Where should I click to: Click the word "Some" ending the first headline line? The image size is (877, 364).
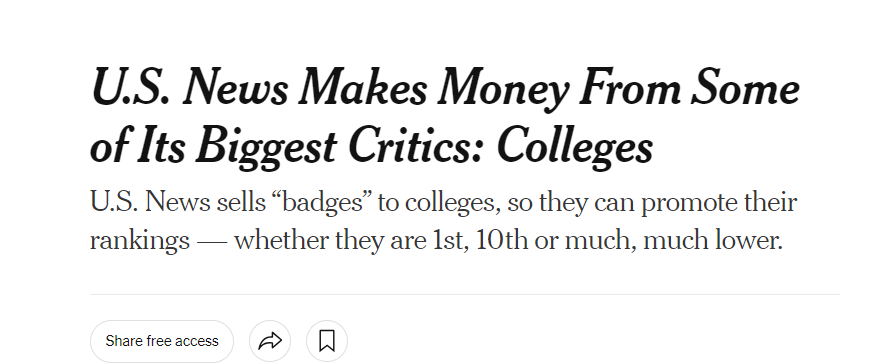tap(745, 88)
